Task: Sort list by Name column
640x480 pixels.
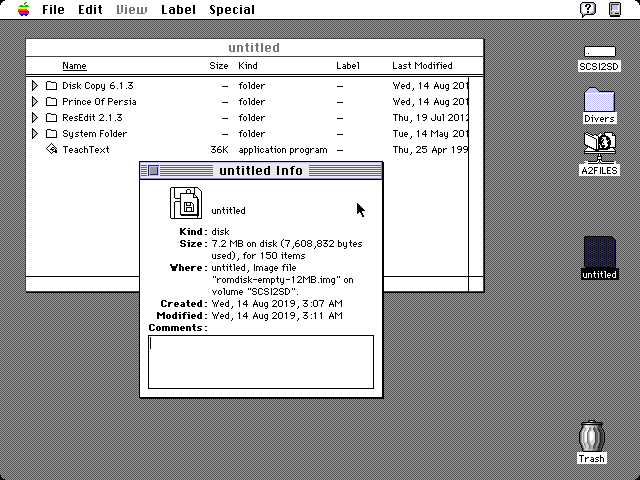Action: click(x=74, y=66)
